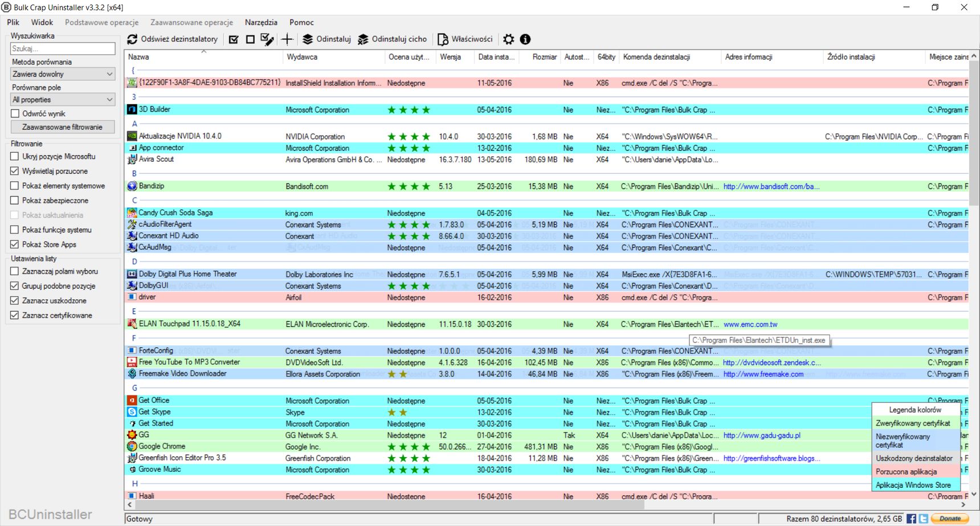Open the Metoda porównania dropdown
This screenshot has height=526, width=980.
point(63,74)
